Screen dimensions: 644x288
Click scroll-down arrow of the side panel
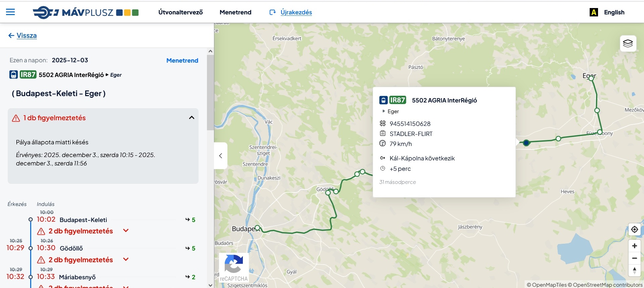210,285
